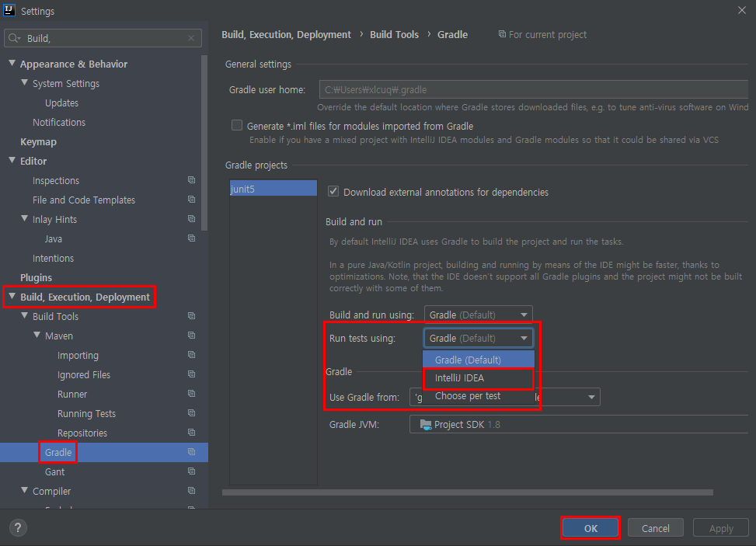The height and width of the screenshot is (546, 756).
Task: Open File and Code Templates settings
Action: 84,200
